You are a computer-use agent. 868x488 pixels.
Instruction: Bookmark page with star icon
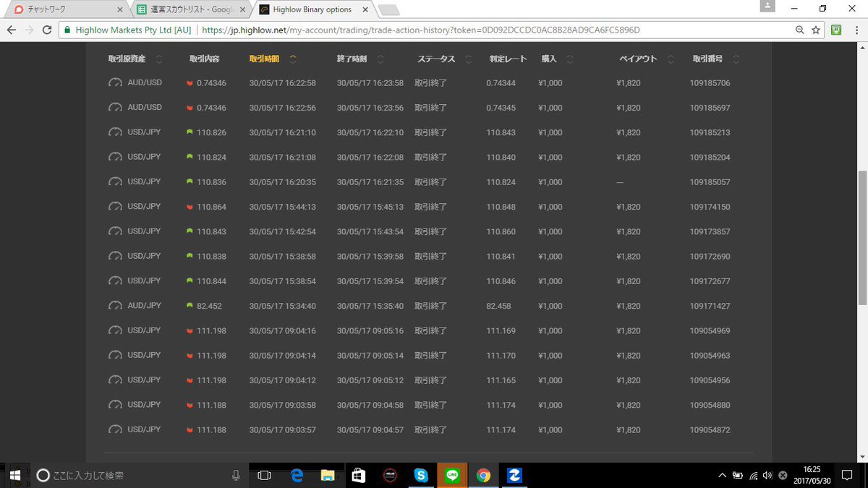816,30
